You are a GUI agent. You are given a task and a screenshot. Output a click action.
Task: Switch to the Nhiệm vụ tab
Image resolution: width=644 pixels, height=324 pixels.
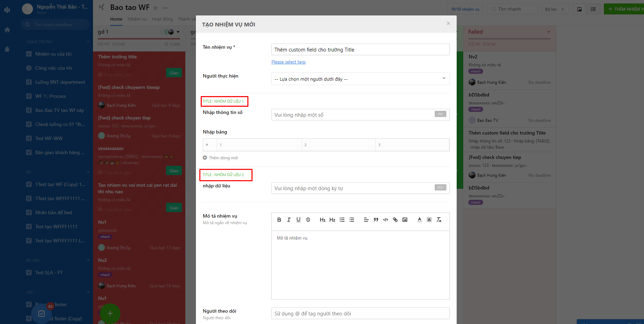click(x=137, y=19)
